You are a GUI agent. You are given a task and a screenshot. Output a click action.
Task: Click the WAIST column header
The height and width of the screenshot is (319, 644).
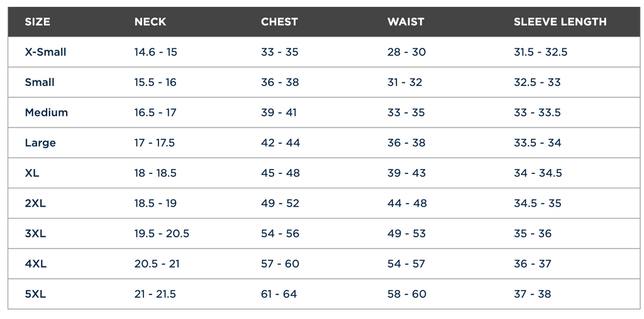point(406,22)
